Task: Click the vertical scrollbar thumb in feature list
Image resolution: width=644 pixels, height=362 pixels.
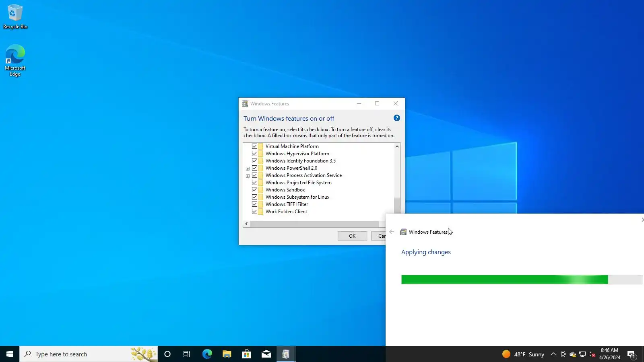Action: click(397, 205)
